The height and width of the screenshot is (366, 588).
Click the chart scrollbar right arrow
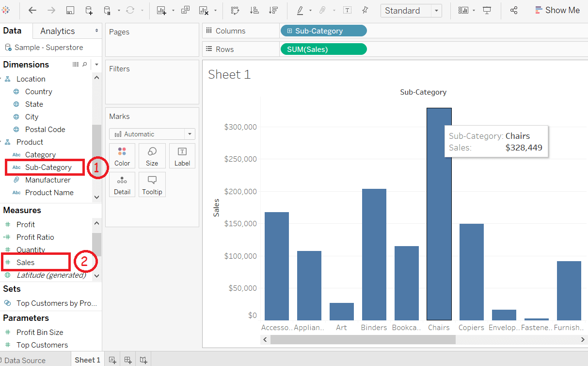583,340
